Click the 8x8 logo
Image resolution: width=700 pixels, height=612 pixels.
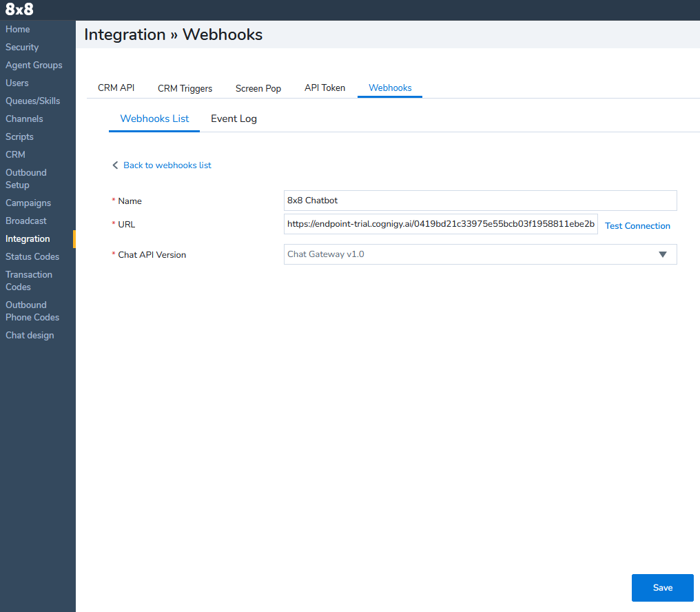tap(19, 9)
